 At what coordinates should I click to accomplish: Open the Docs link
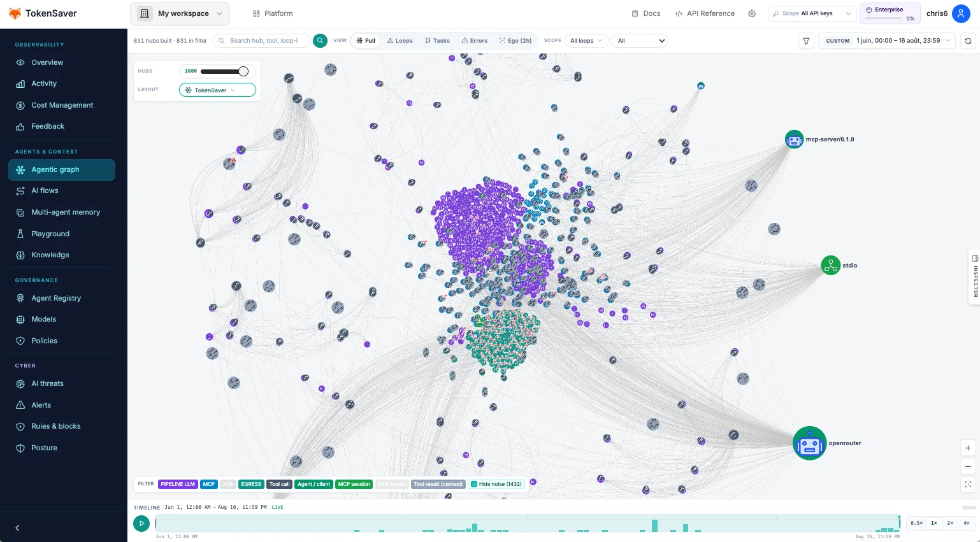[x=645, y=13]
